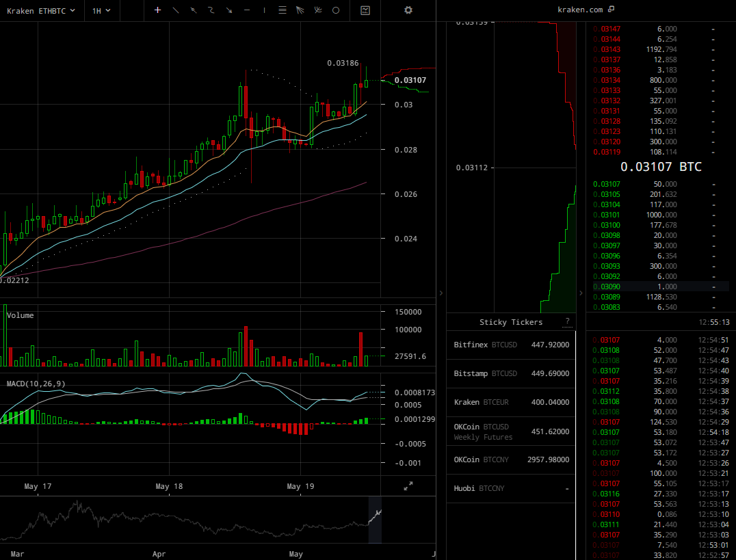736x560 pixels.
Task: Click the highlighted time range in overview chart
Action: (x=375, y=520)
